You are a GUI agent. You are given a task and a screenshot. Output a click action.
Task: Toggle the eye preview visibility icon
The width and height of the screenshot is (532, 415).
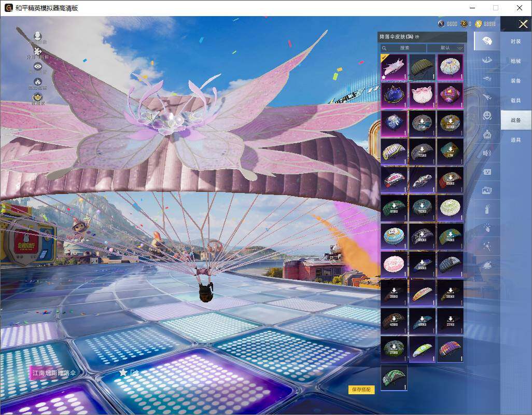point(38,66)
